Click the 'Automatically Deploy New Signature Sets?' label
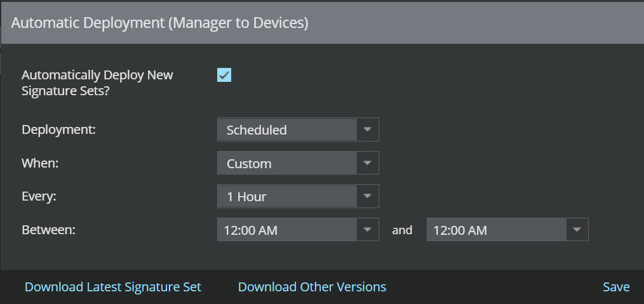The width and height of the screenshot is (644, 304). (x=97, y=83)
